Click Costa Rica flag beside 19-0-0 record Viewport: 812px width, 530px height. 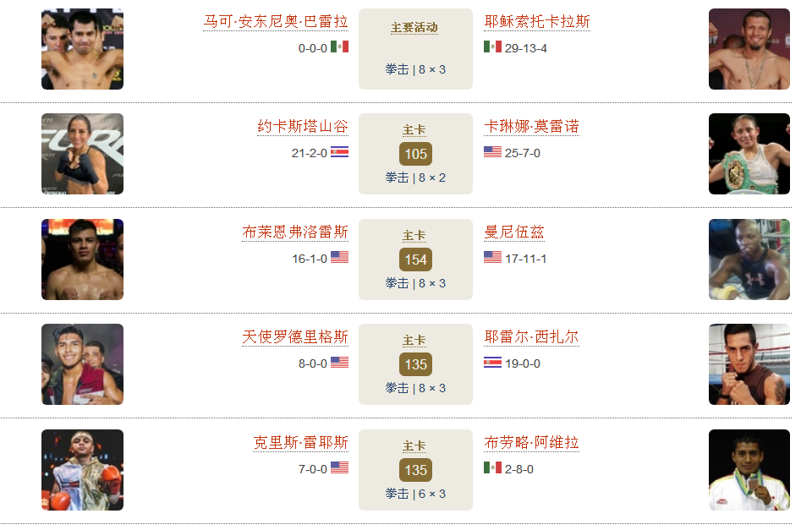point(492,363)
